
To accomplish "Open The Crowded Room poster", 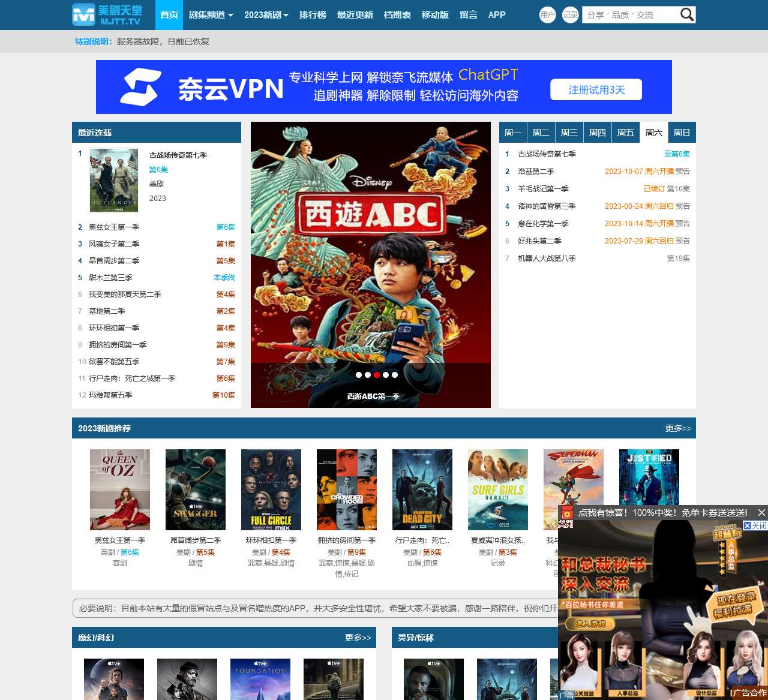I will (347, 489).
